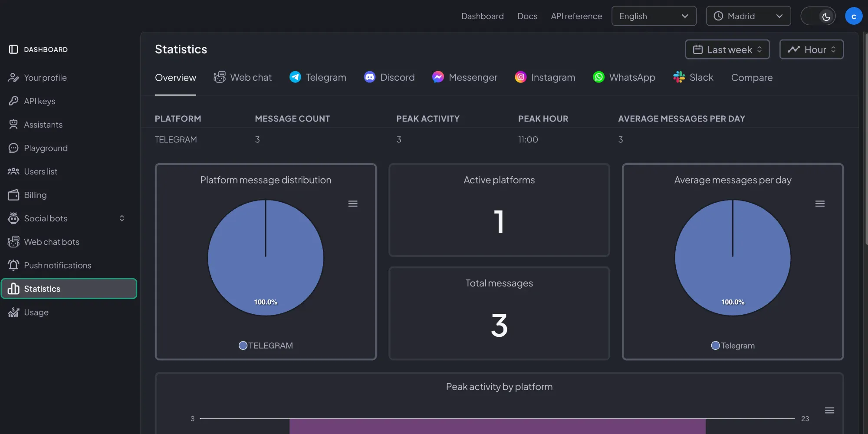The width and height of the screenshot is (868, 434).
Task: Switch to the Overview tab
Action: point(175,78)
